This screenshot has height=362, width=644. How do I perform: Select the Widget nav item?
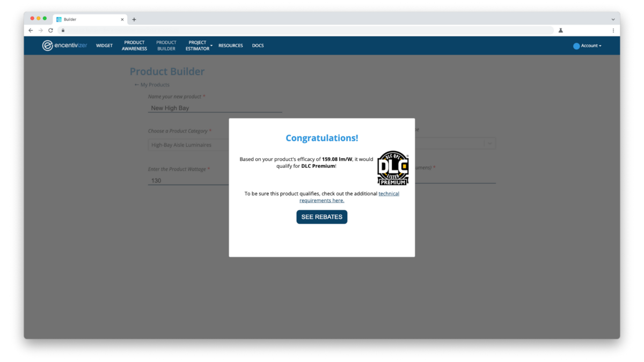[104, 46]
